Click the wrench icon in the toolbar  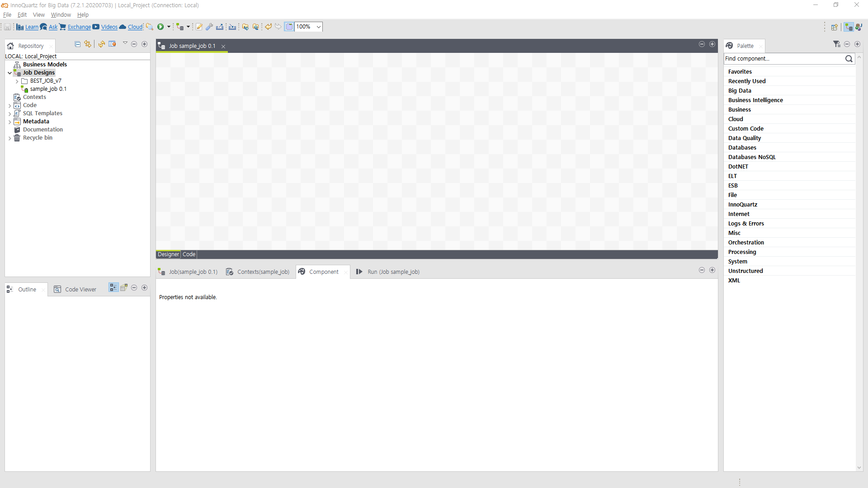pos(209,27)
